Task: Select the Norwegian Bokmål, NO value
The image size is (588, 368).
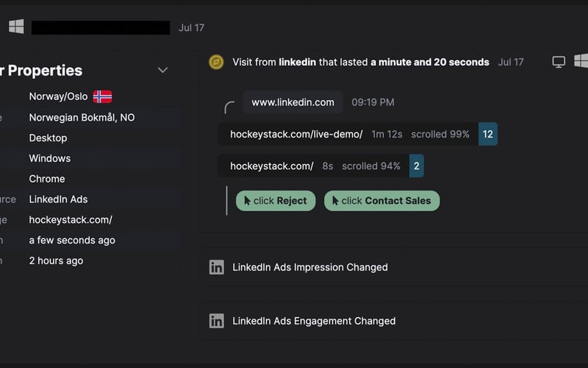Action: coord(82,118)
